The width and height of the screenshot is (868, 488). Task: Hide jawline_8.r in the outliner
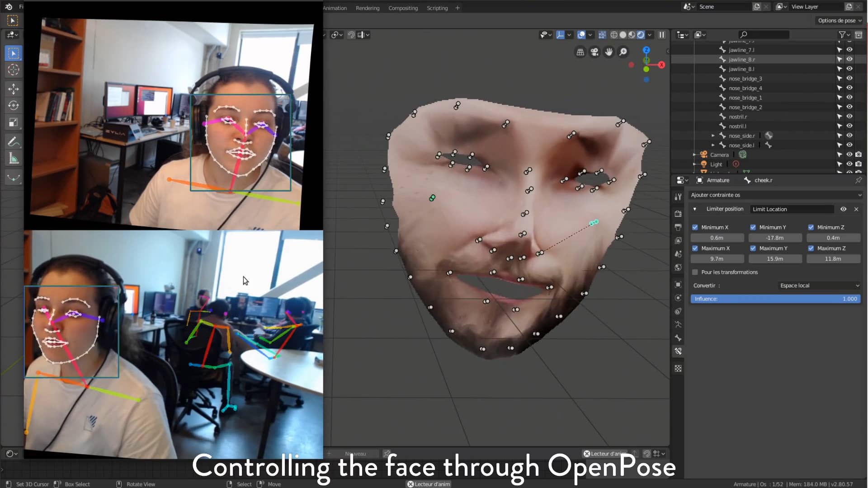(850, 59)
